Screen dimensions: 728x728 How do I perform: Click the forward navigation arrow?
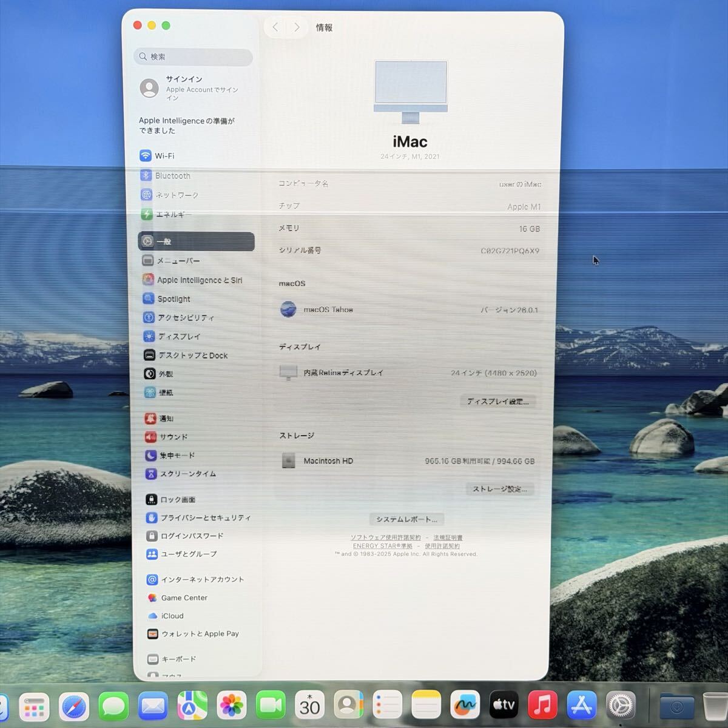[297, 27]
